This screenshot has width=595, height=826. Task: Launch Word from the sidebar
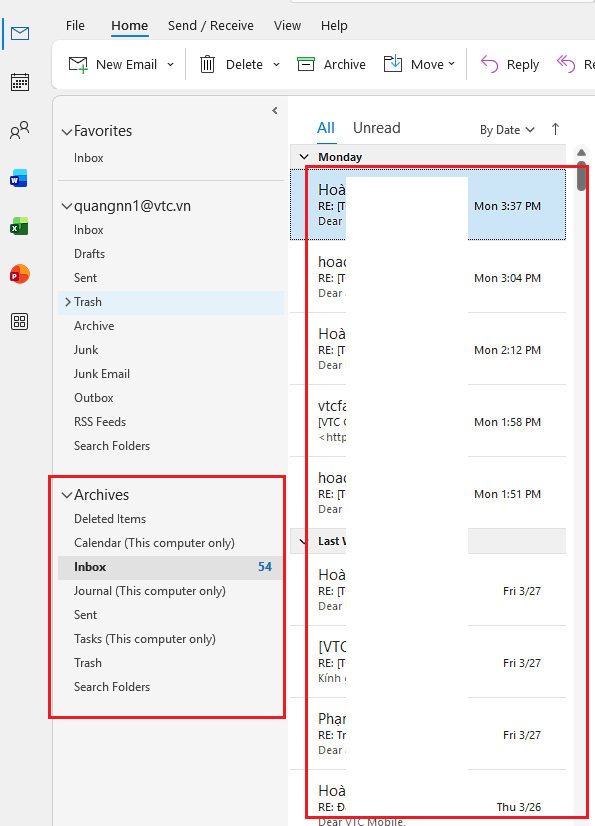(x=19, y=179)
